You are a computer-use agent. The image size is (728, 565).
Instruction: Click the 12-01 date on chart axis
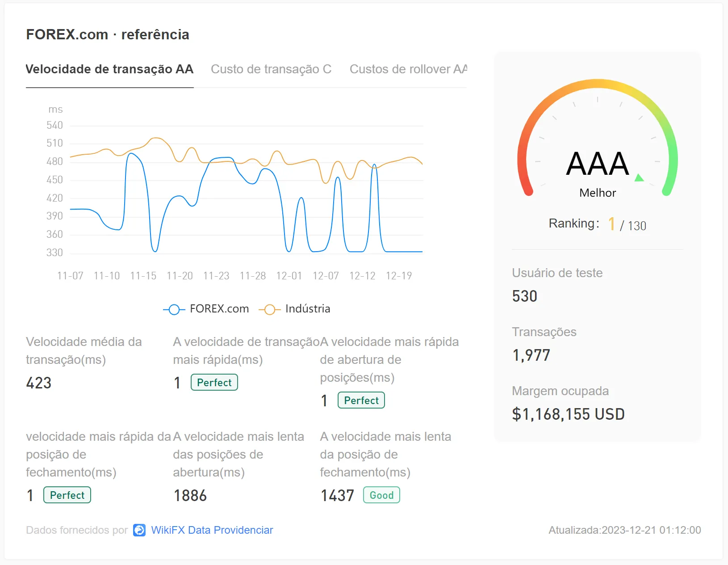289,276
